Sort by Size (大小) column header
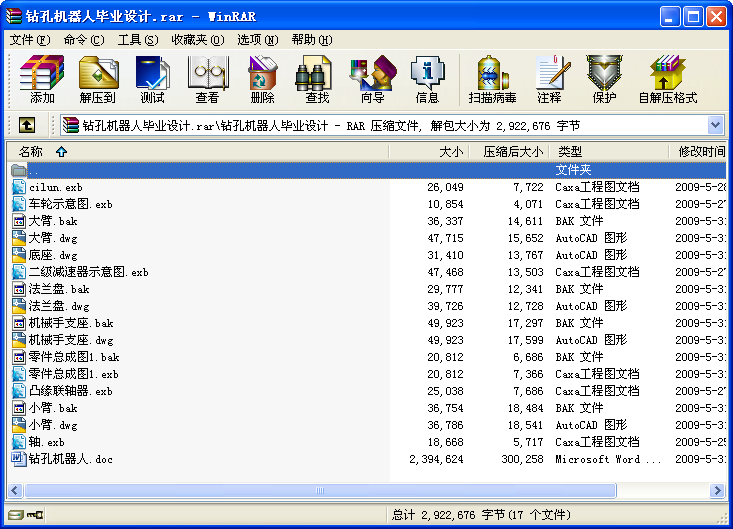 (429, 151)
